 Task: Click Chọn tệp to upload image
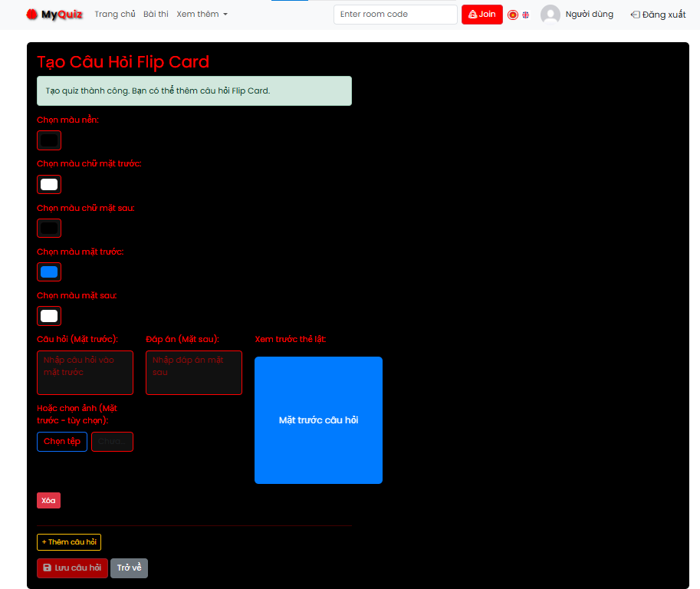coord(62,442)
